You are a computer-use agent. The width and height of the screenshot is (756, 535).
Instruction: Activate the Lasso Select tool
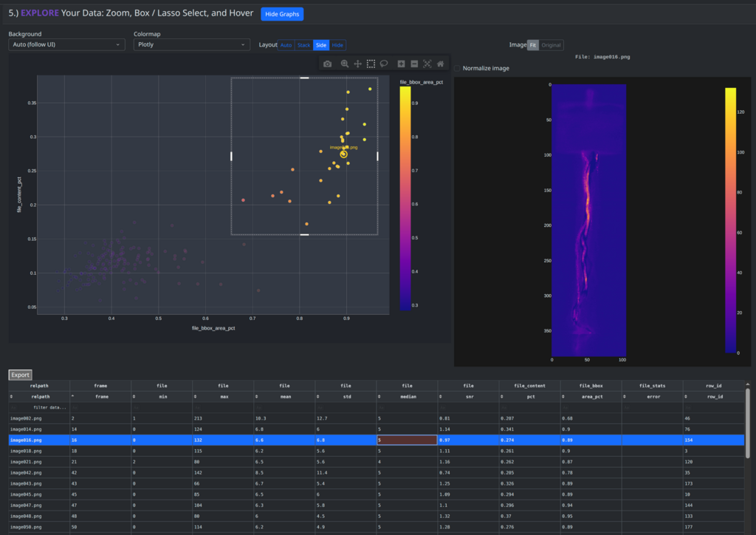[x=384, y=64]
